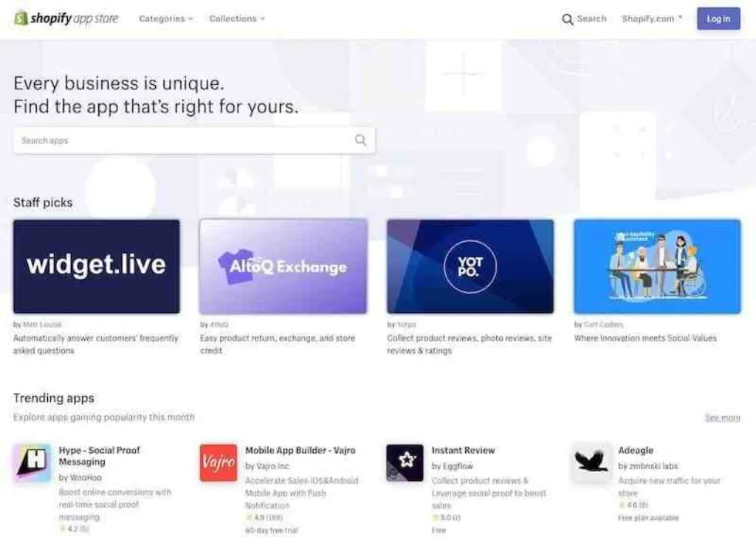Click 'by Eggflow' developer text

tap(453, 466)
